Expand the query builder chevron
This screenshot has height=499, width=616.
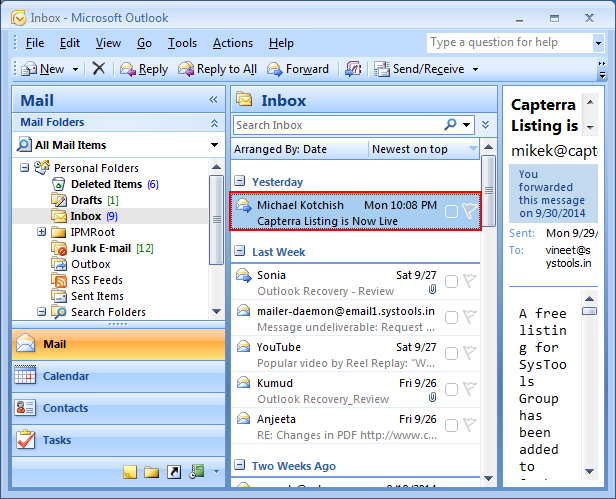tap(486, 125)
